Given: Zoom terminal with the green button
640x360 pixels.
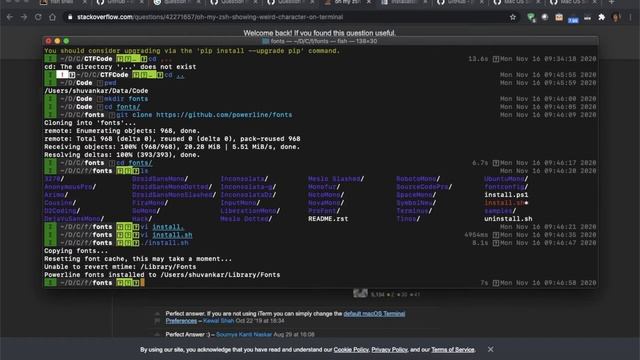Looking at the screenshot, I should (66, 41).
